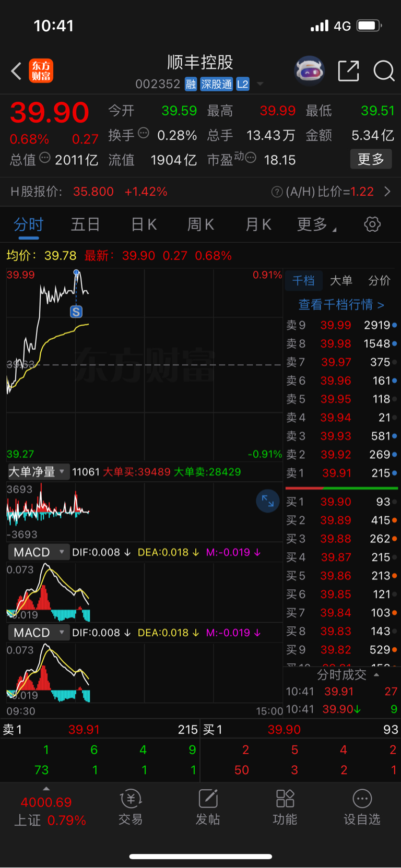401x868 pixels.
Task: Open the search magnifier icon
Action: click(384, 71)
